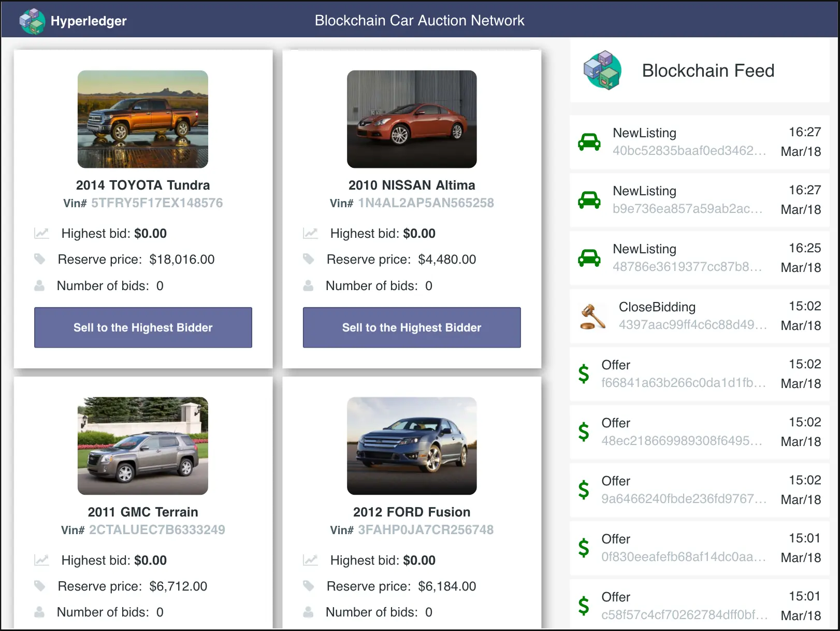Image resolution: width=840 pixels, height=631 pixels.
Task: Click the bidders person icon on Ford Fusion card
Action: (x=308, y=612)
